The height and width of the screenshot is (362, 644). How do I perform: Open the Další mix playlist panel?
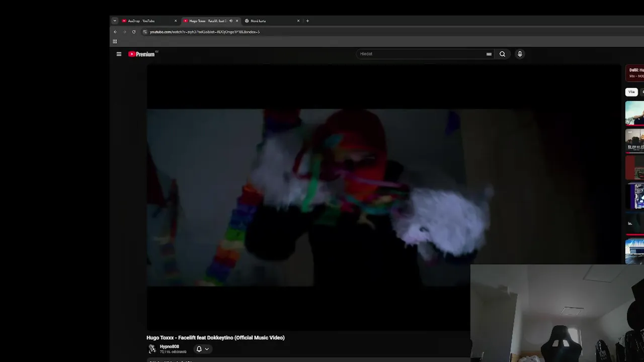(x=634, y=73)
